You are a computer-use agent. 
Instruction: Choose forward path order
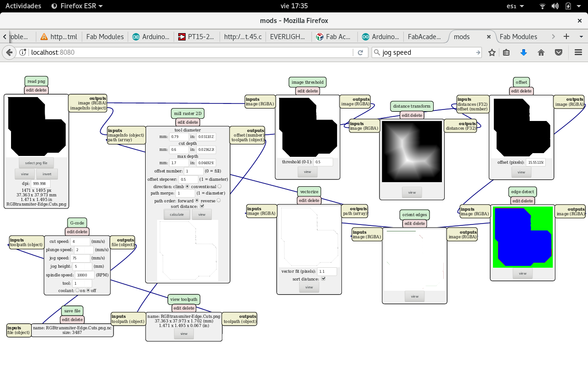197,201
